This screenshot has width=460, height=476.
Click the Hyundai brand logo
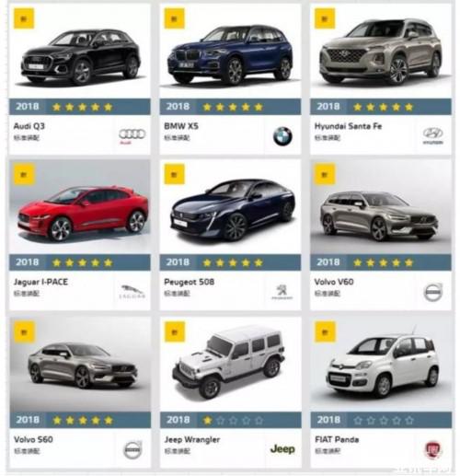432,136
